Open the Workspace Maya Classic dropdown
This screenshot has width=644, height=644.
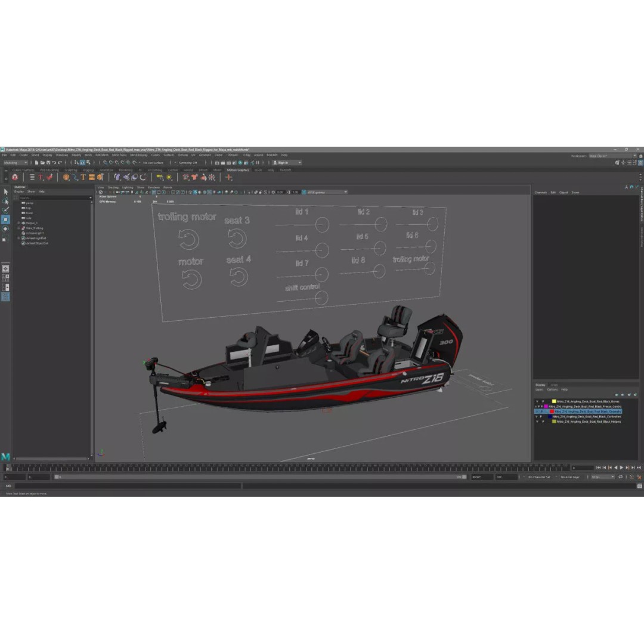pos(612,156)
